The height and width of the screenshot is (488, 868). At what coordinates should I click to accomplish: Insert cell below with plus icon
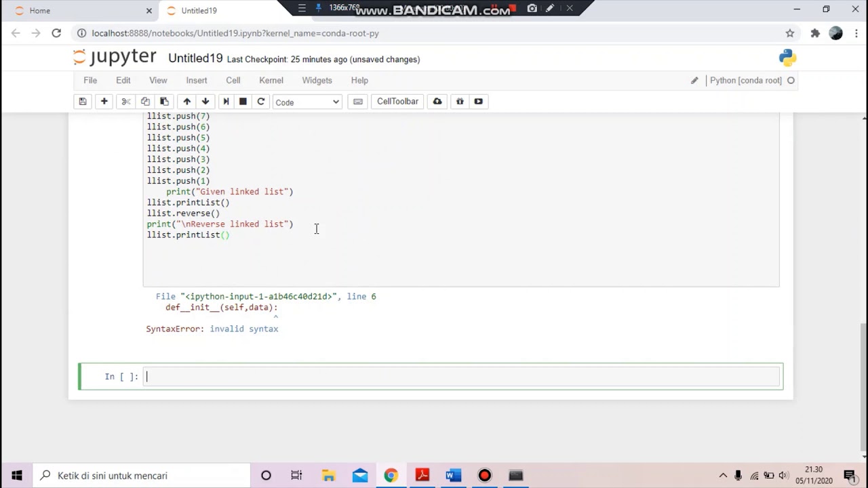(104, 102)
